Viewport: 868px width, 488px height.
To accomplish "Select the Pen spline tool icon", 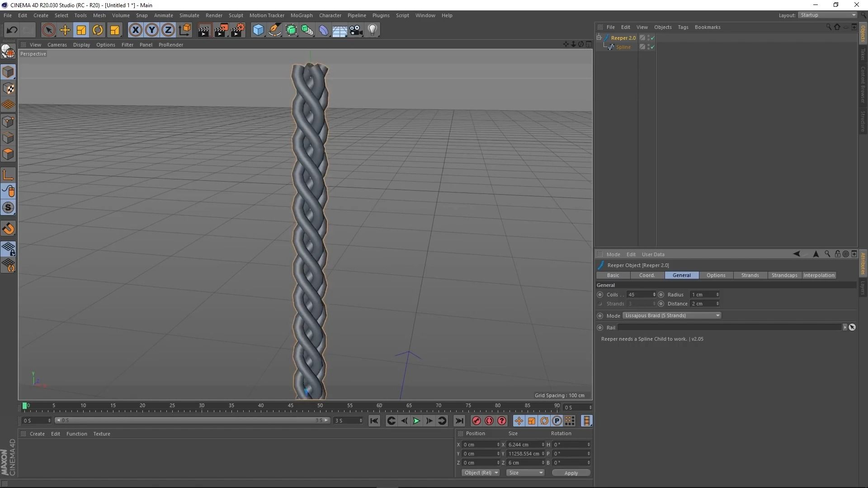I will pos(275,30).
